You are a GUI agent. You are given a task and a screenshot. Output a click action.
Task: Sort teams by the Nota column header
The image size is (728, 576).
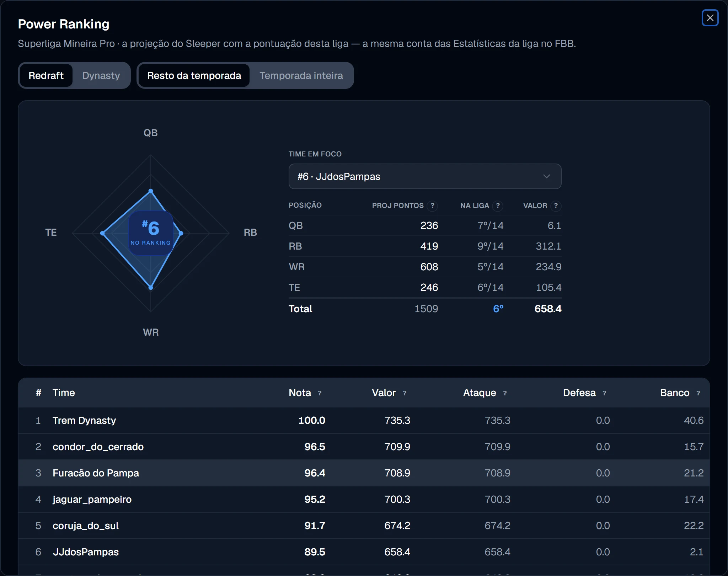click(300, 393)
